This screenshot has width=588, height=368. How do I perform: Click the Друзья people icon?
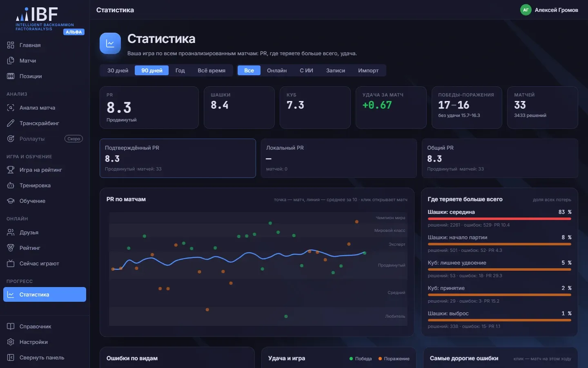(11, 232)
